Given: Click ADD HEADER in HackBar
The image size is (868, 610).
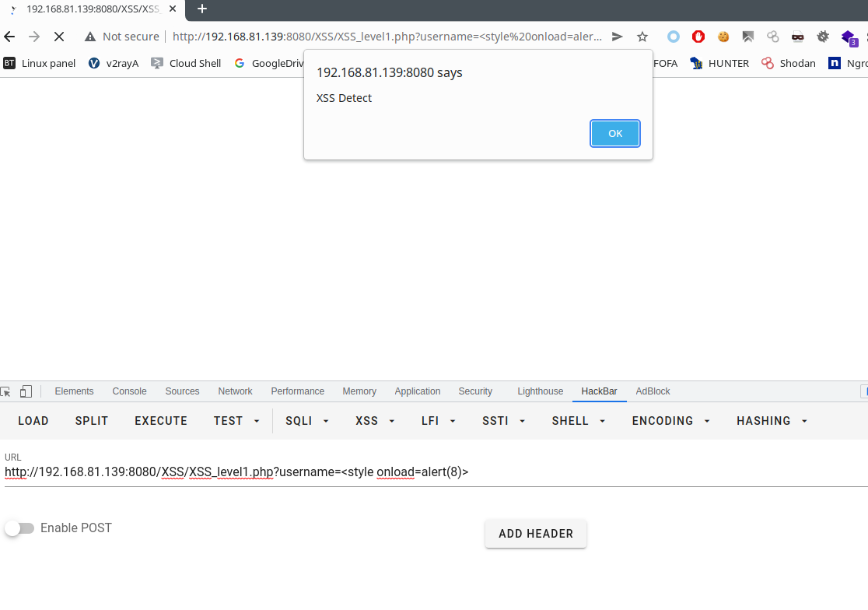Looking at the screenshot, I should pyautogui.click(x=535, y=534).
